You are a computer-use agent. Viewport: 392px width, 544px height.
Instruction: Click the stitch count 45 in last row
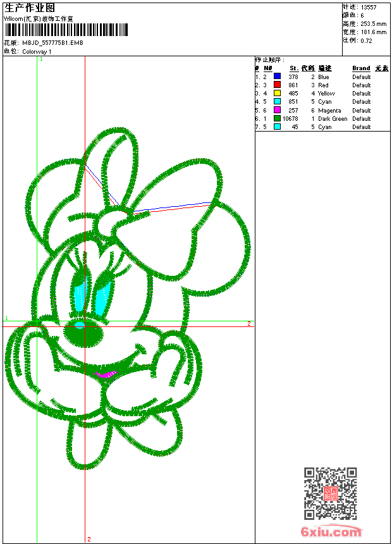click(x=295, y=127)
